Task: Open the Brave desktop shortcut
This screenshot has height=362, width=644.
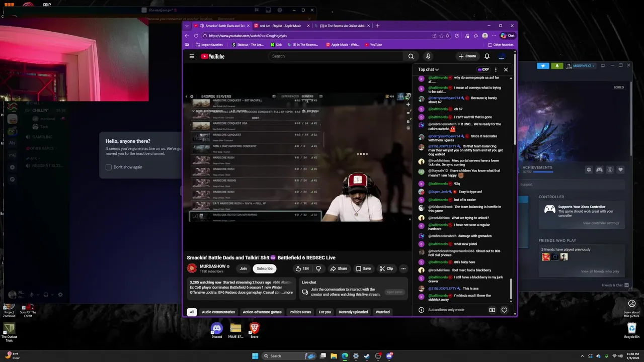Action: pos(255,330)
